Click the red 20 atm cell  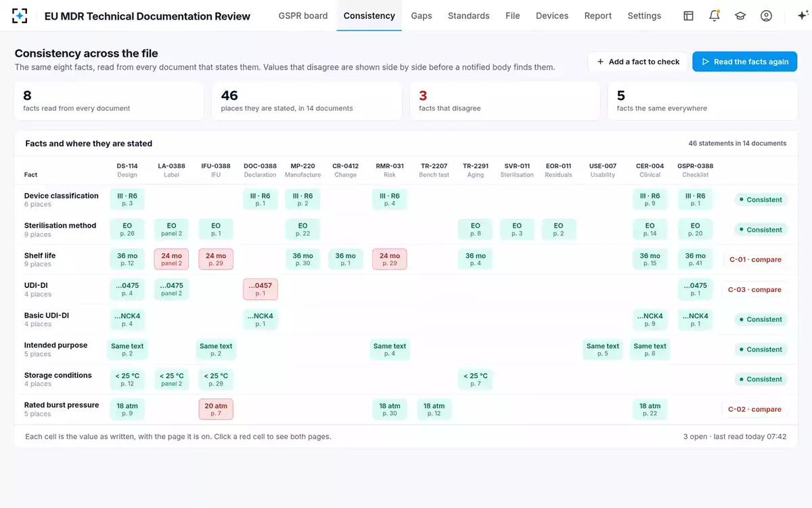(x=216, y=409)
